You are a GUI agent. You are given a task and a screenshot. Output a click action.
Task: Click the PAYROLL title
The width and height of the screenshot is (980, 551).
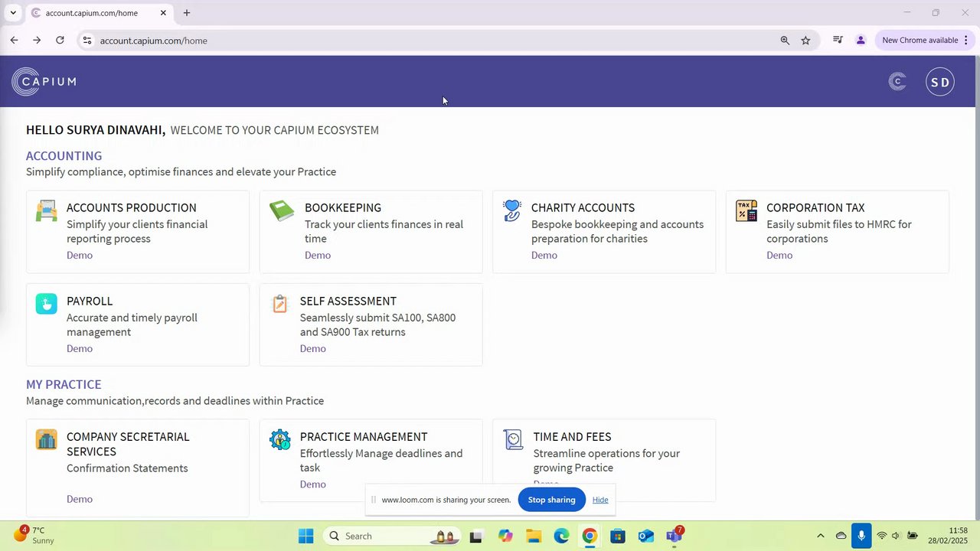[90, 302]
